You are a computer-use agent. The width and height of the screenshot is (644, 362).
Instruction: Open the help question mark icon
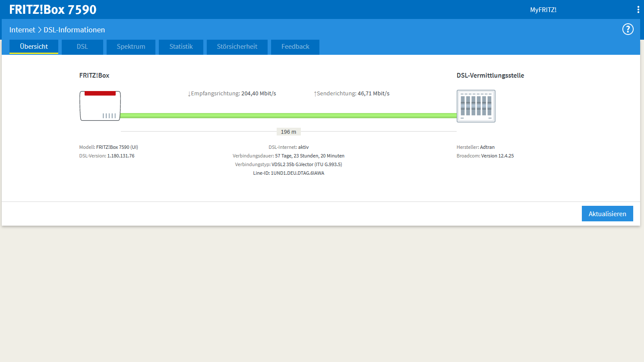[628, 29]
